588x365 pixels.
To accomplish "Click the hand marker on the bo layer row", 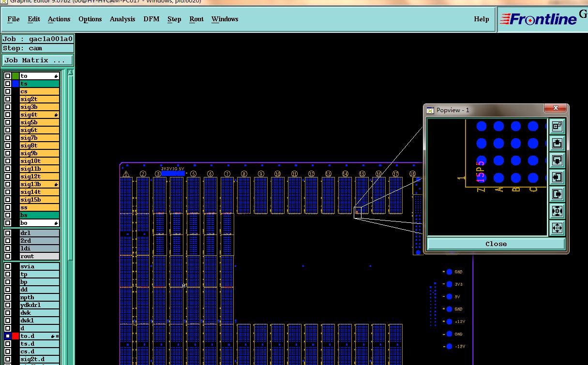I will click(x=56, y=223).
